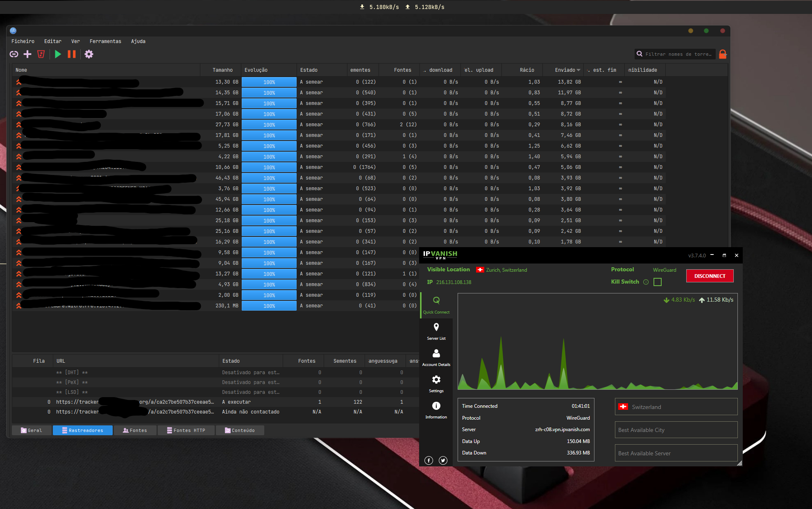Click the red DISCONNECT button
Screen dimensions: 812x509
click(x=710, y=276)
